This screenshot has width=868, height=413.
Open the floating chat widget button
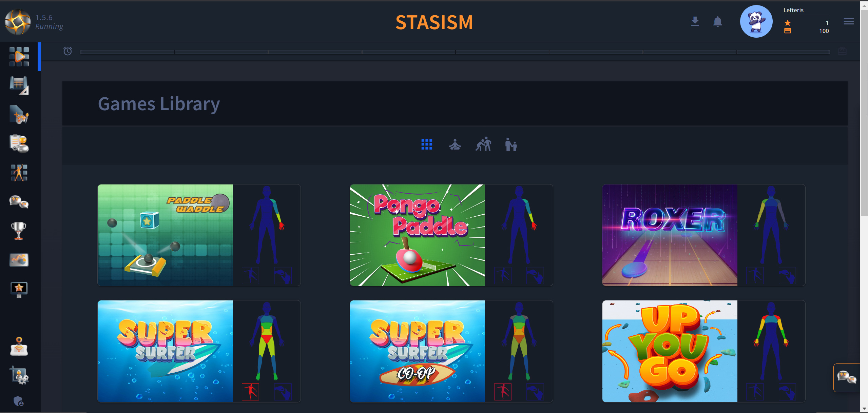pos(847,377)
